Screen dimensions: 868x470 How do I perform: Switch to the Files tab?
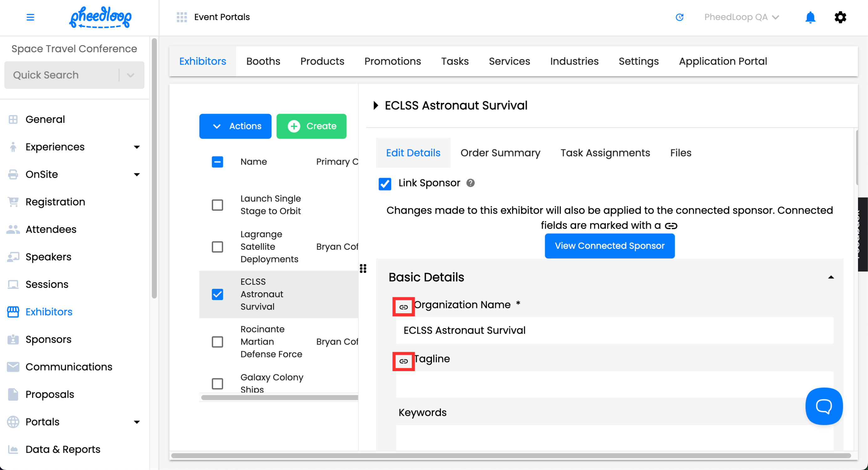[x=680, y=153]
